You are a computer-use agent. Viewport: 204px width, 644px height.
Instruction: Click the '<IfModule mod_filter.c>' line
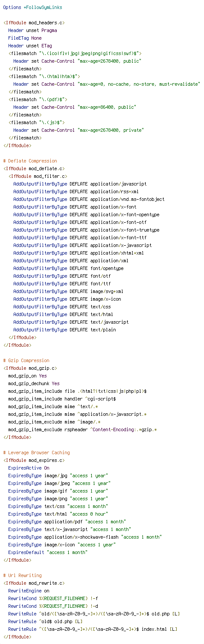coord(38,177)
